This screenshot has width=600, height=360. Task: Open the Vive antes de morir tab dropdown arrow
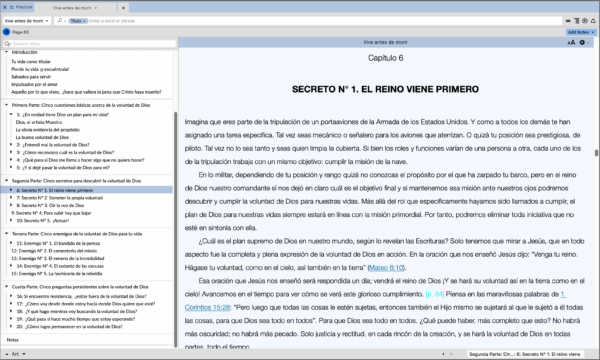click(x=96, y=8)
